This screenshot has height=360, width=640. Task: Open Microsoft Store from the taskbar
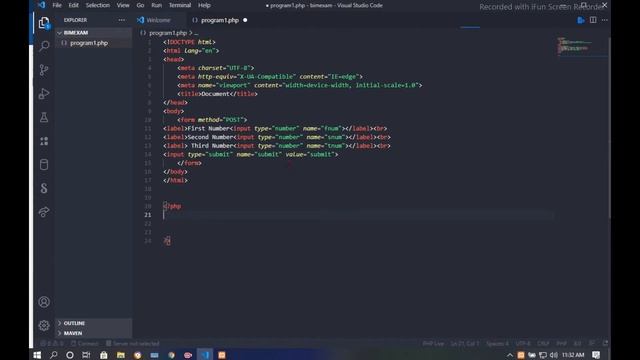pyautogui.click(x=104, y=355)
